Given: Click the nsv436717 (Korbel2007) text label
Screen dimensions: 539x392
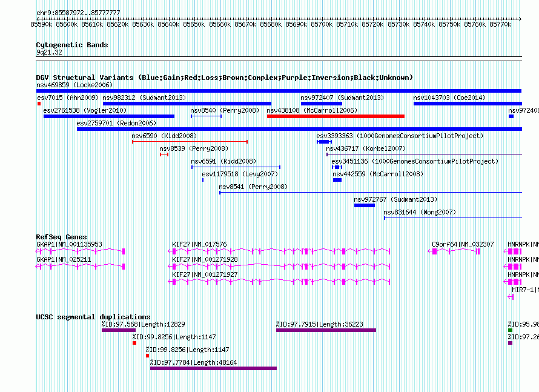Looking at the screenshot, I should pyautogui.click(x=366, y=148).
